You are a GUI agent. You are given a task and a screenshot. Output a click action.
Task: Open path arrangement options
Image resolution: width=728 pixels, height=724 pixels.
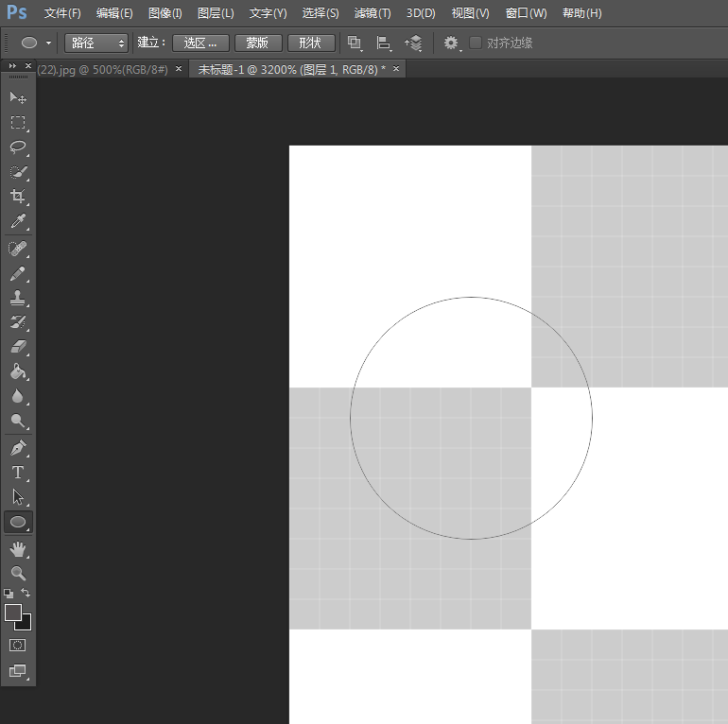click(x=413, y=43)
